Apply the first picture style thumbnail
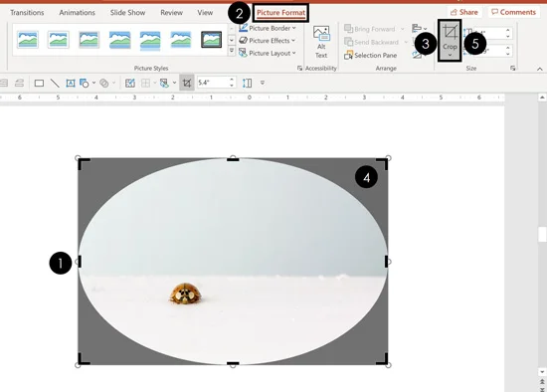The height and width of the screenshot is (392, 547). [28, 40]
